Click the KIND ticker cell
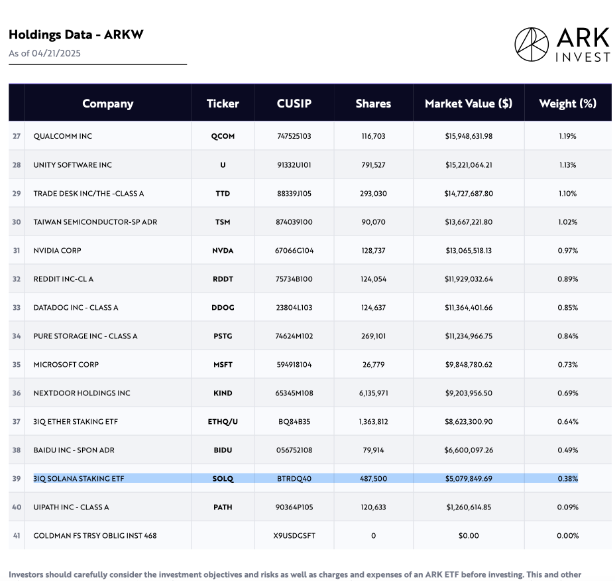This screenshot has width=615, height=583. click(223, 393)
